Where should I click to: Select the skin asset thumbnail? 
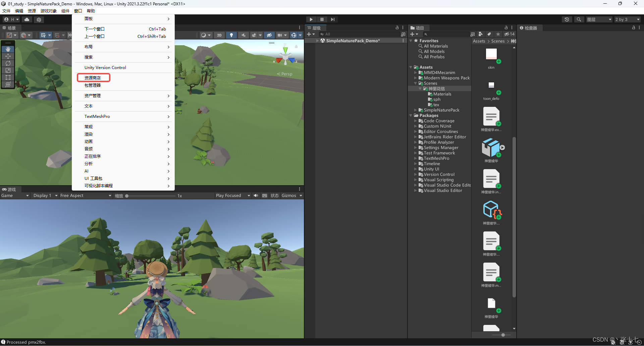click(491, 54)
